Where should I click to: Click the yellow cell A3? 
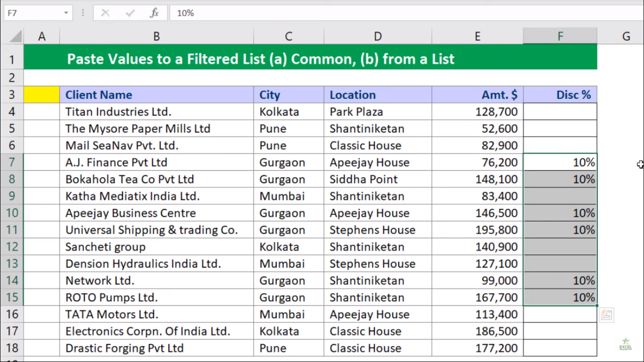[41, 95]
